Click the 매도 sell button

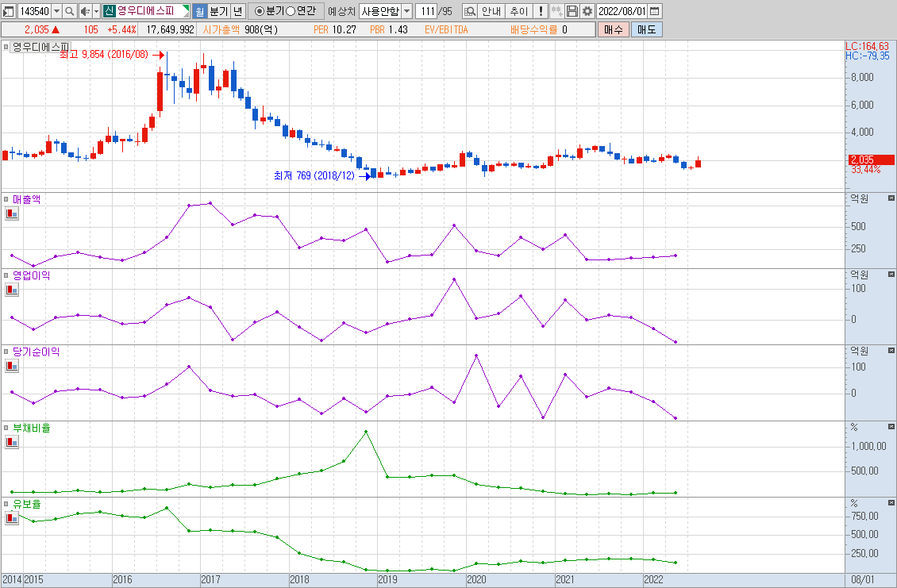click(647, 29)
